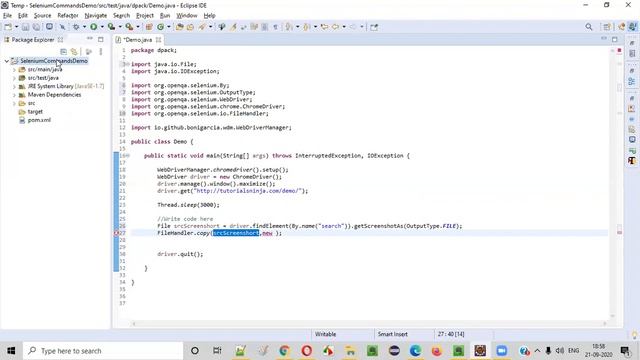Open Chrome from the taskbar

(x=284, y=351)
